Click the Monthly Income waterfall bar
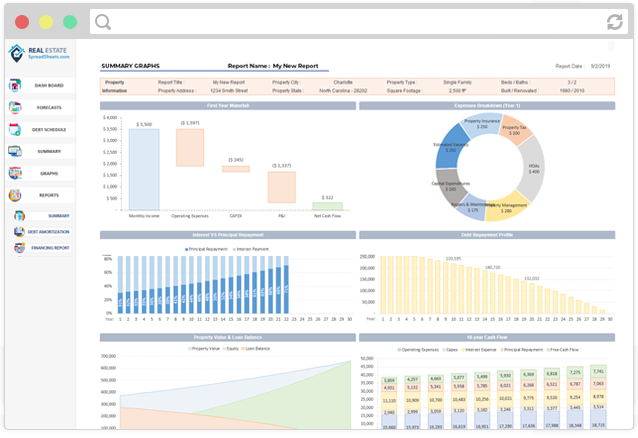 click(144, 169)
